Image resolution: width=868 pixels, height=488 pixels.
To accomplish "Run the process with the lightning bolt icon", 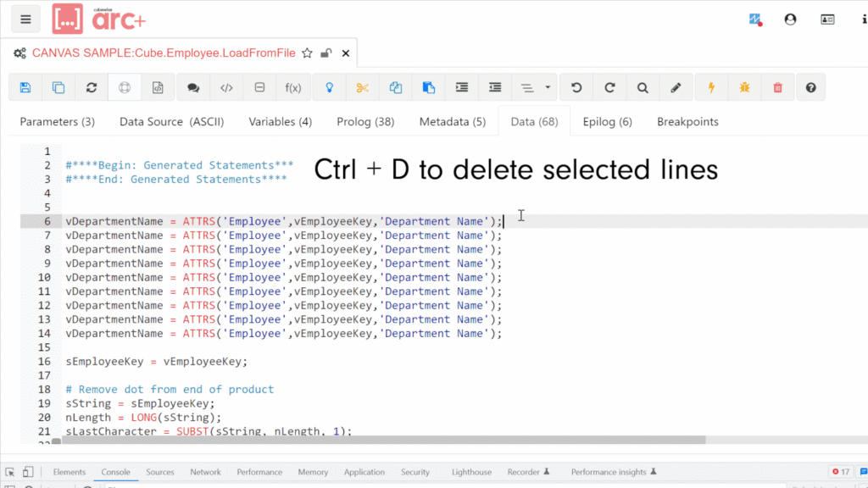I will (x=711, y=87).
